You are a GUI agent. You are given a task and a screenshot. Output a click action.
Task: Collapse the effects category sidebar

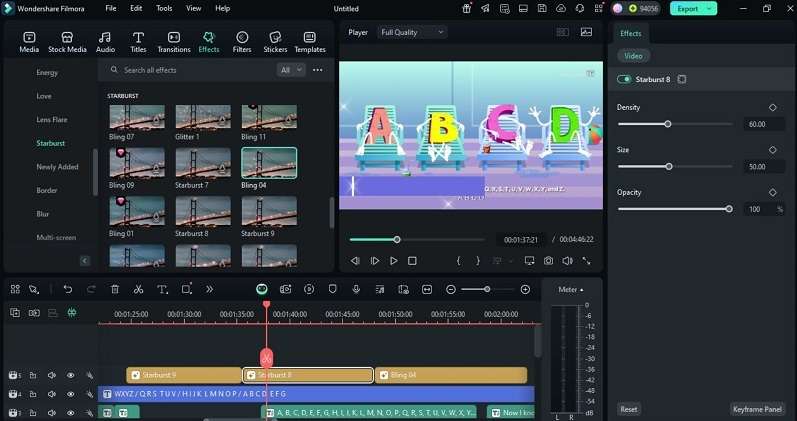pos(85,261)
